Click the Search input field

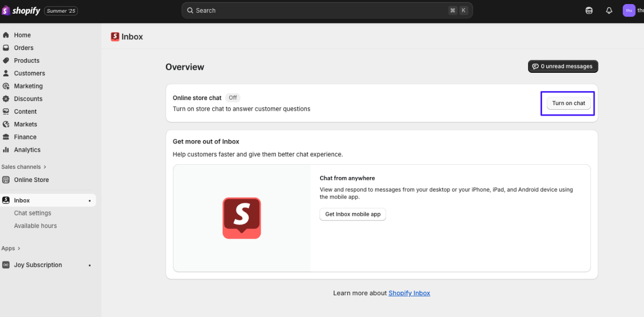point(327,11)
